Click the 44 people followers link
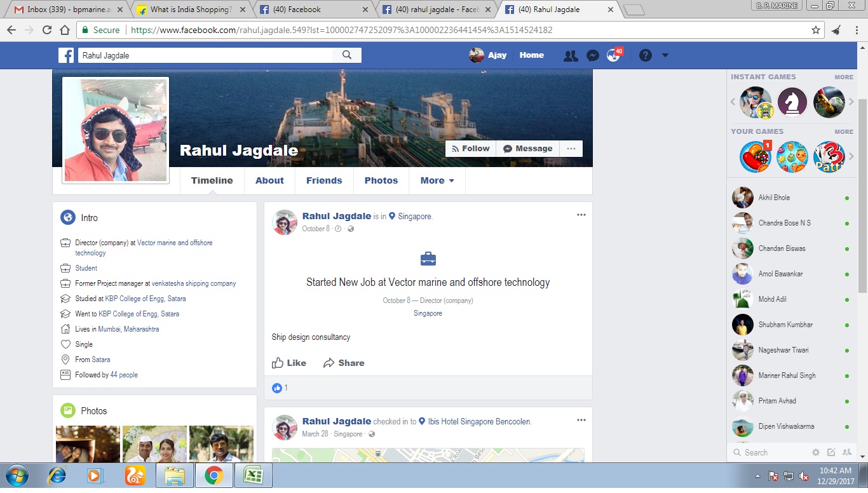Image resolution: width=868 pixels, height=493 pixels. (124, 375)
